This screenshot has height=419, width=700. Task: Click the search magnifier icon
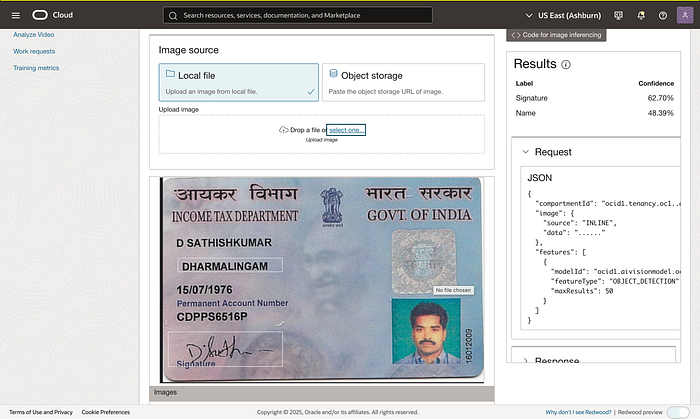pyautogui.click(x=173, y=16)
